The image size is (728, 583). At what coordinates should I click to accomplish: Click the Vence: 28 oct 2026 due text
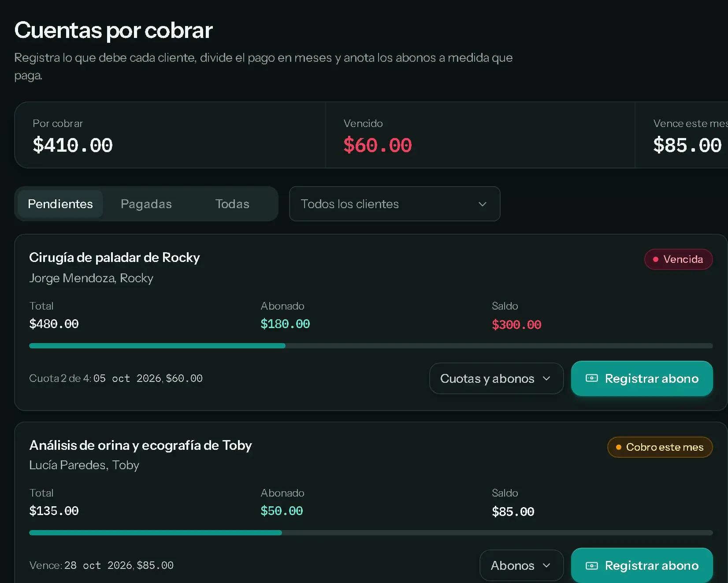(x=101, y=565)
